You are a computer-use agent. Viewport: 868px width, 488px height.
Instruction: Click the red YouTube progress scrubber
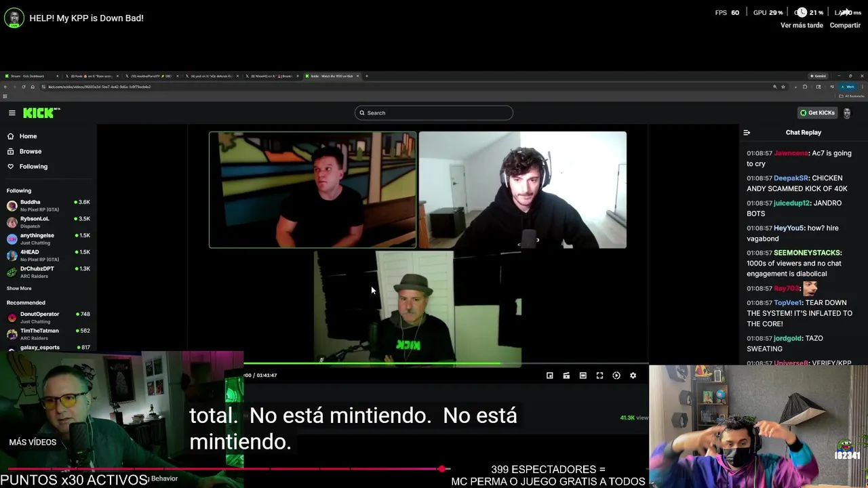click(442, 469)
